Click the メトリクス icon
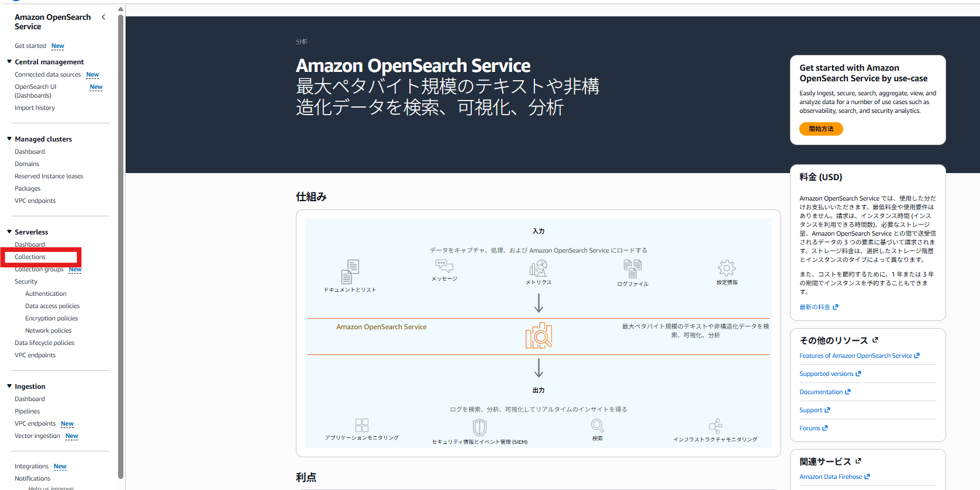 point(539,268)
